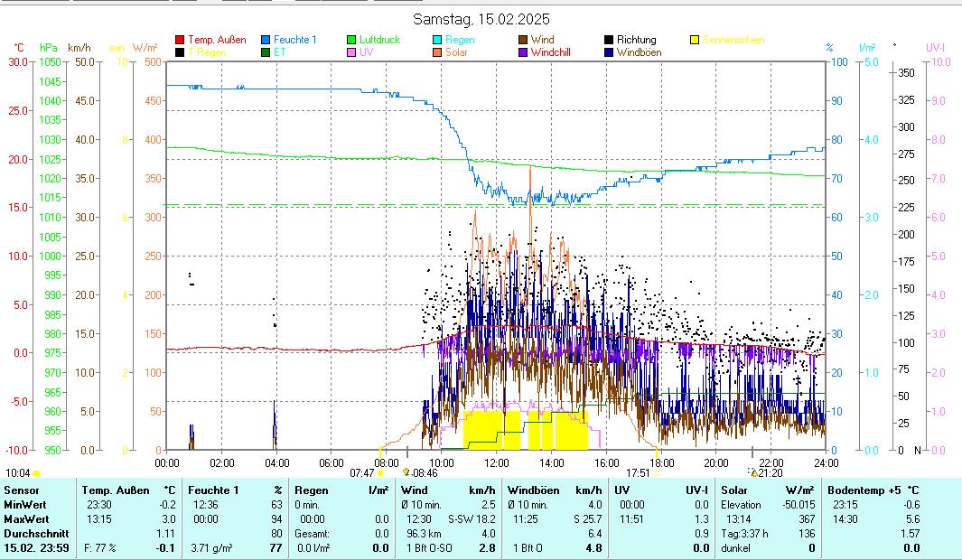Click the moonrise marker icon at 21:20
The height and width of the screenshot is (560, 962).
click(x=753, y=472)
